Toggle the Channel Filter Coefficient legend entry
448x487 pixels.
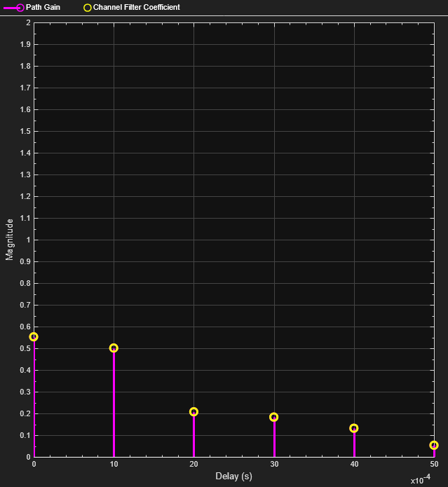tap(131, 8)
